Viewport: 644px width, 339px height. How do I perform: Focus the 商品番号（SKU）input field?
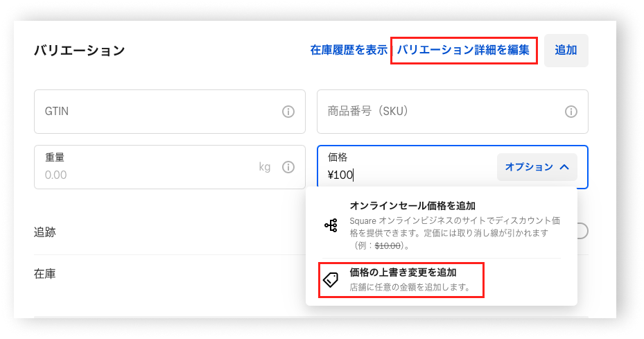(x=452, y=112)
